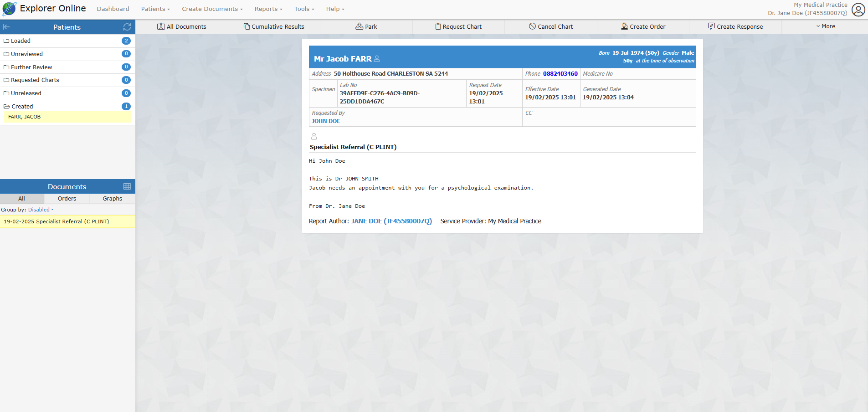The image size is (868, 412).
Task: Open the Create Documents dropdown menu
Action: (x=212, y=9)
